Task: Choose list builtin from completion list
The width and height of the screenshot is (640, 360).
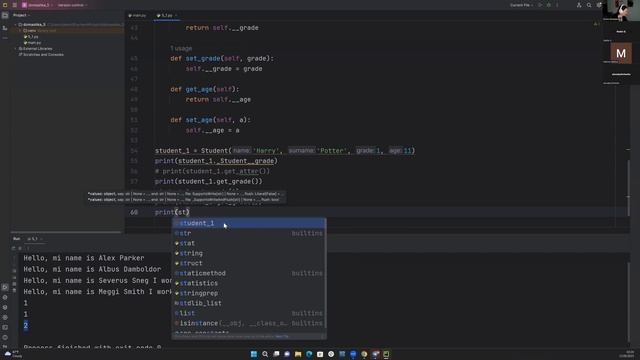Action: point(249,313)
